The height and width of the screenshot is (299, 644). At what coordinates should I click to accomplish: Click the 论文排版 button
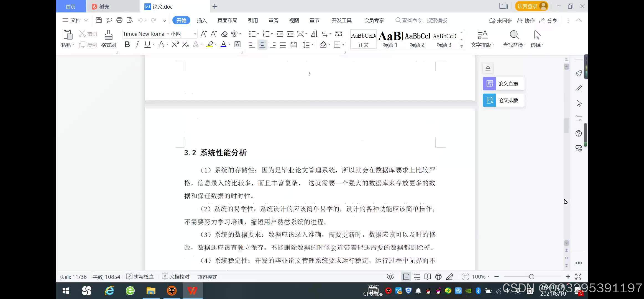click(x=504, y=100)
